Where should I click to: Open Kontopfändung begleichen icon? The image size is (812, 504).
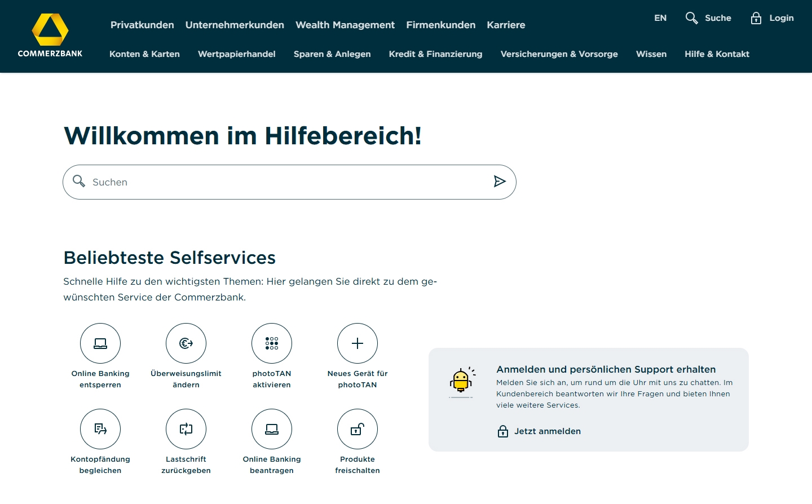[x=100, y=429]
